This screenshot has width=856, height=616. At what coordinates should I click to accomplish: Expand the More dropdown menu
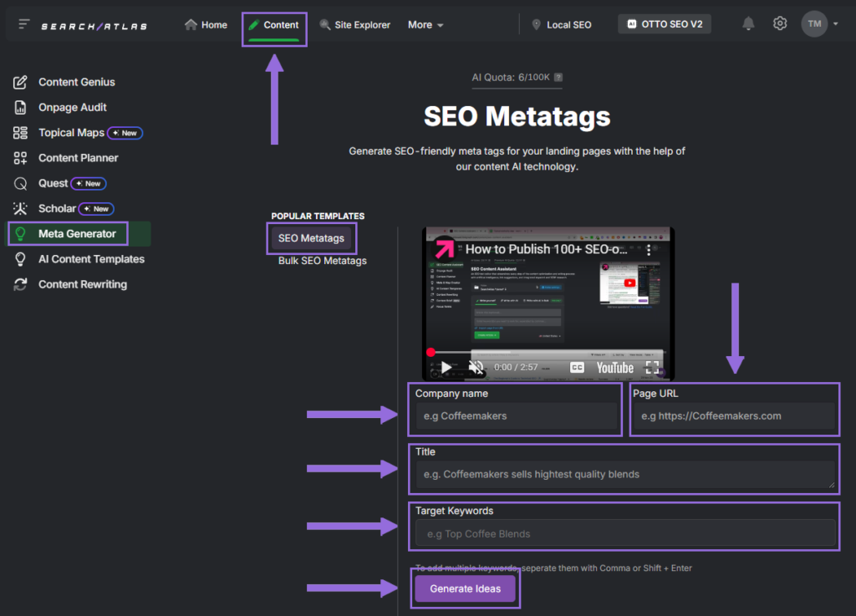425,24
